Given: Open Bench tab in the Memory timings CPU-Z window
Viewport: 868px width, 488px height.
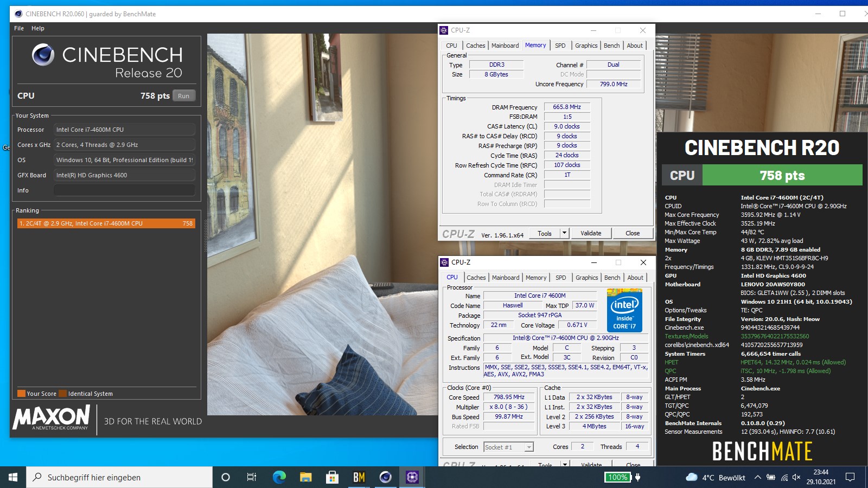Looking at the screenshot, I should coord(611,46).
